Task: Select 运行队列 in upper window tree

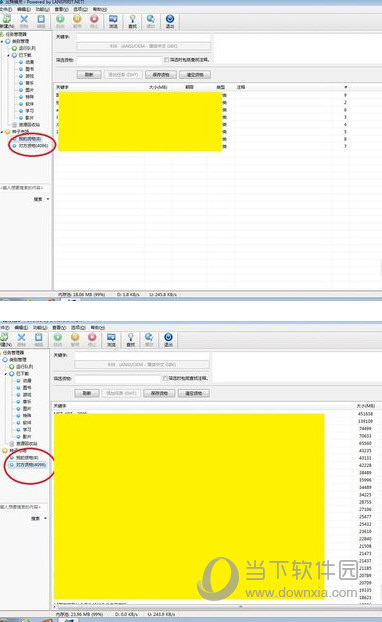Action: tap(27, 48)
